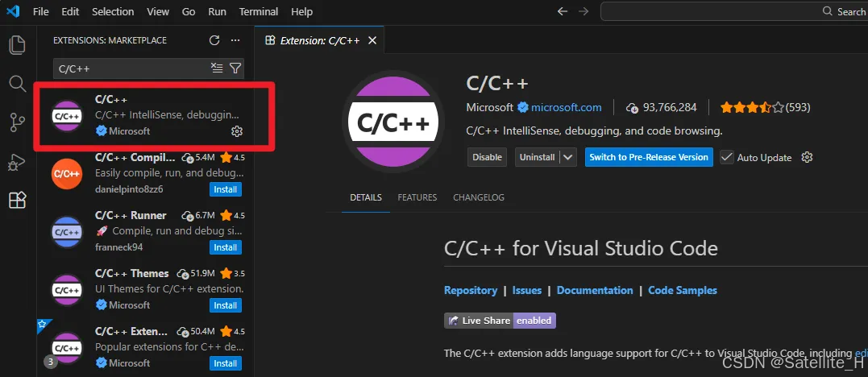Refresh the extensions marketplace list
This screenshot has width=868, height=377.
[214, 40]
